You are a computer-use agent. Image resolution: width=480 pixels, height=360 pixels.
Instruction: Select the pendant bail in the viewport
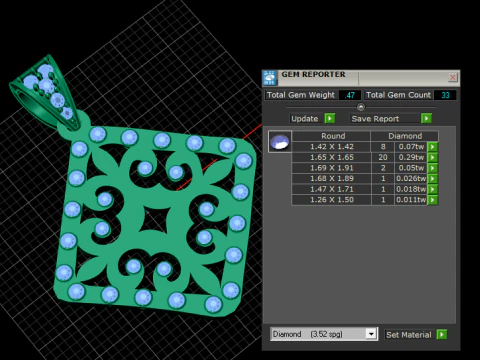[46, 93]
